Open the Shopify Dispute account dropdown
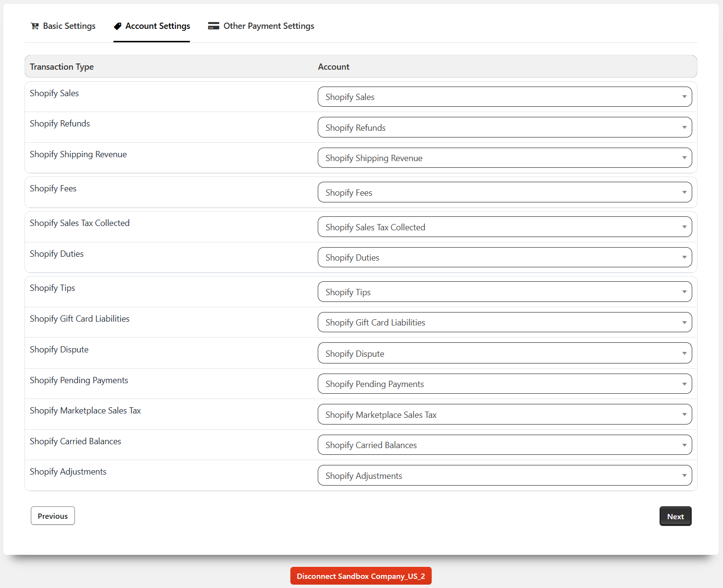Screen dimensions: 723x588 pyautogui.click(x=505, y=353)
